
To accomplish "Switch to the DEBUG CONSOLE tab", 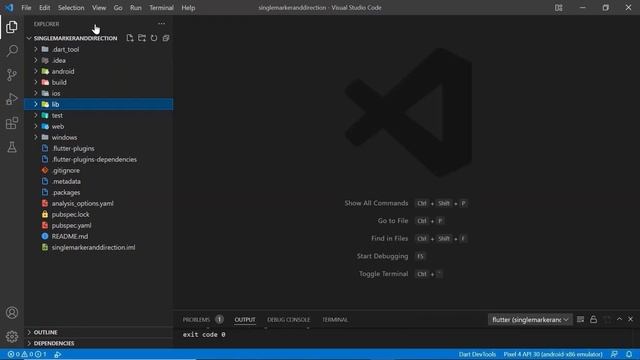I will point(289,320).
